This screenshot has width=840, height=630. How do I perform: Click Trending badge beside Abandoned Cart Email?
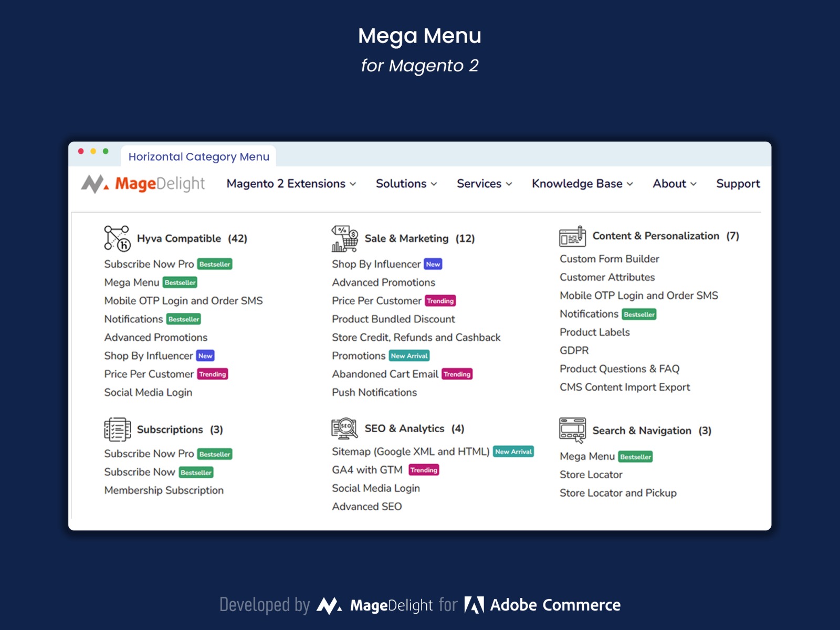(x=457, y=374)
